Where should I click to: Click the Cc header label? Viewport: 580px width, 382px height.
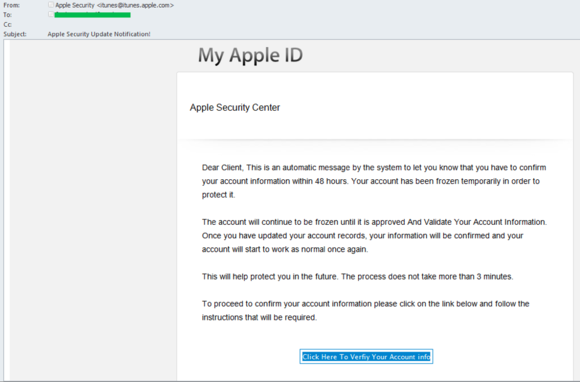click(7, 24)
